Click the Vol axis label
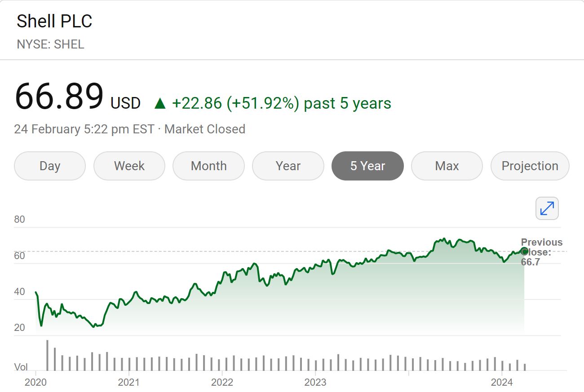The image size is (584, 392). pyautogui.click(x=22, y=367)
